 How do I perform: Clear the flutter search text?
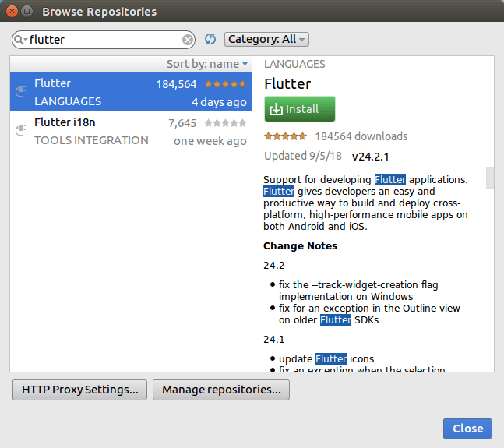click(x=188, y=40)
